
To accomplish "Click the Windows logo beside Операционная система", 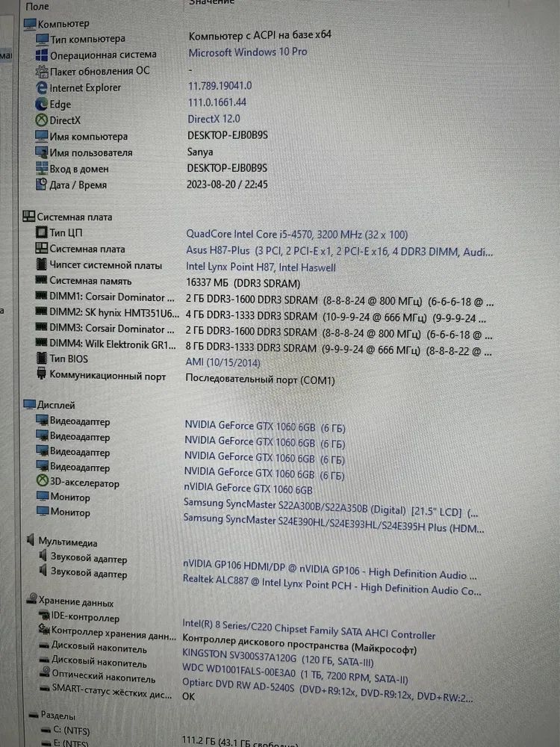I will click(42, 55).
